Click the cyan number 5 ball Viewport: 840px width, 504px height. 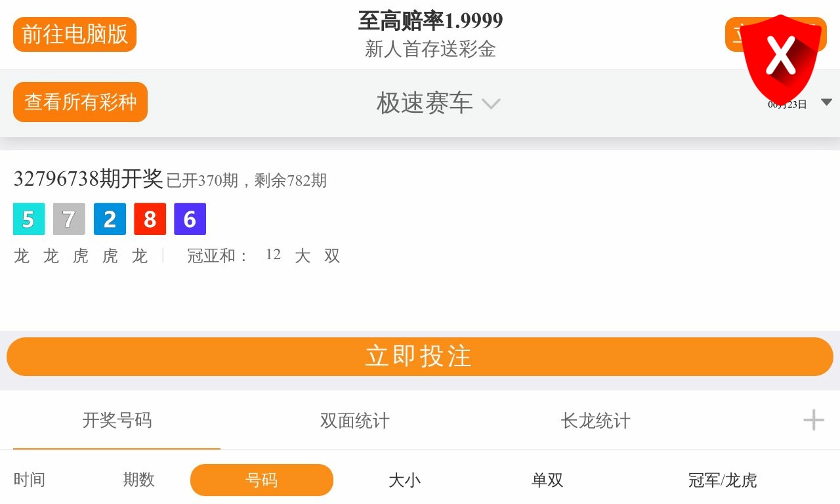click(x=29, y=219)
